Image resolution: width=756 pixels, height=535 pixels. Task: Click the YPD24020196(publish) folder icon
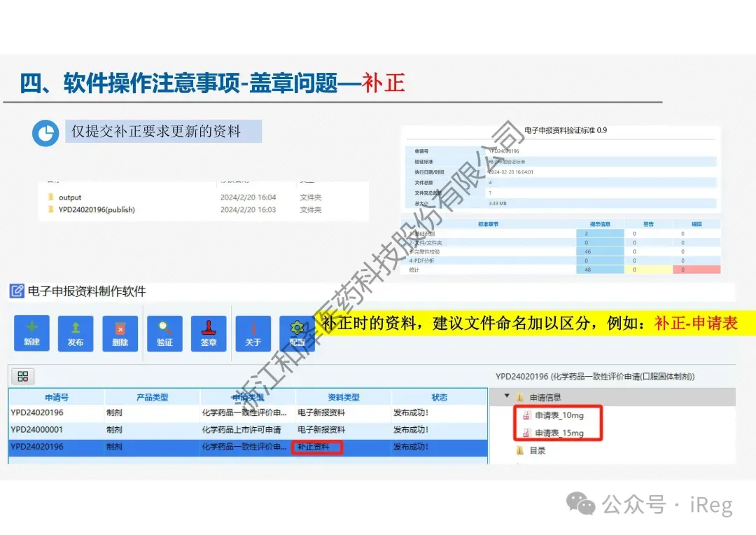(51, 209)
